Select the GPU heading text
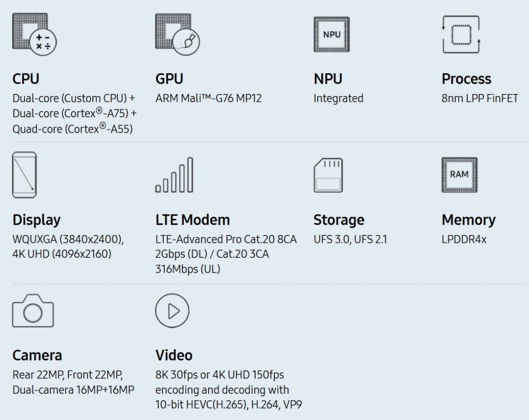This screenshot has width=529, height=420. [169, 79]
